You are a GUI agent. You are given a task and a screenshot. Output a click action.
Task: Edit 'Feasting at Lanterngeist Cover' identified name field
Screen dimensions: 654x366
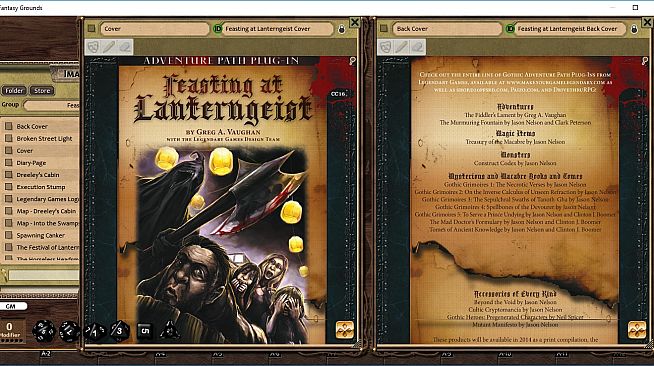[277, 29]
